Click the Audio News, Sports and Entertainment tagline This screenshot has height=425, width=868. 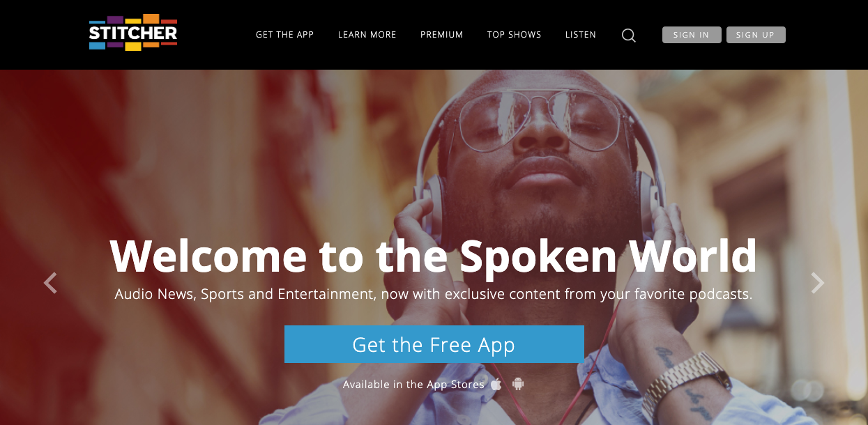(434, 294)
